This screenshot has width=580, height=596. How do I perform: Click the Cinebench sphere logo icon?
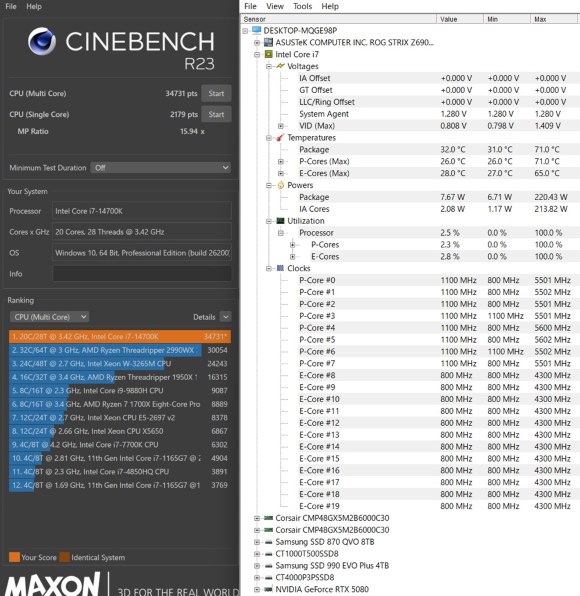[x=42, y=41]
